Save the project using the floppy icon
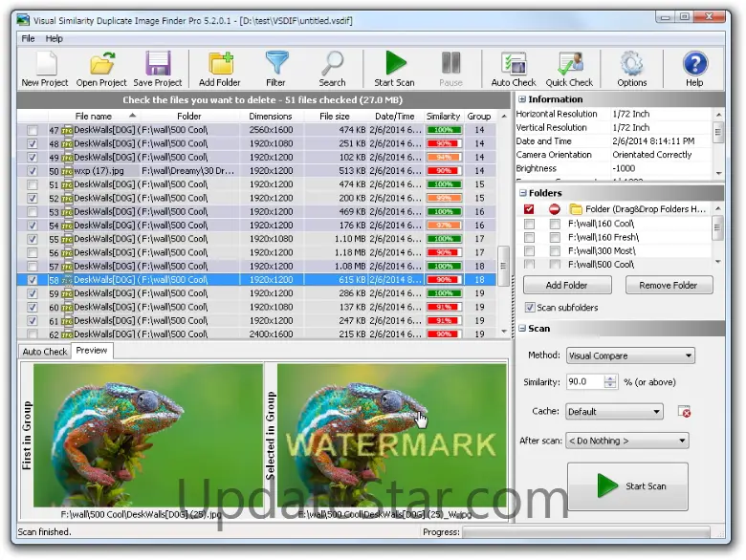This screenshot has width=746, height=560. click(158, 69)
